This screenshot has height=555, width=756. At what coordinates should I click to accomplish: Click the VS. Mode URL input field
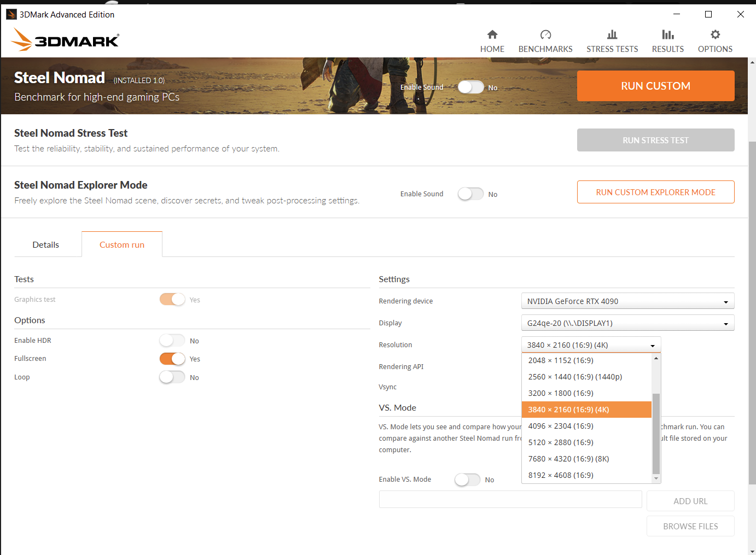tap(510, 499)
